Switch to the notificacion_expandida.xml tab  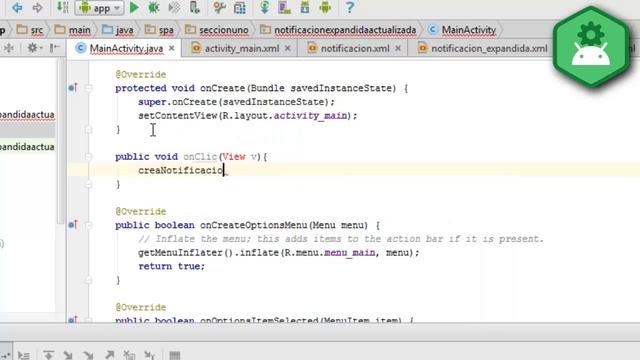(482, 48)
